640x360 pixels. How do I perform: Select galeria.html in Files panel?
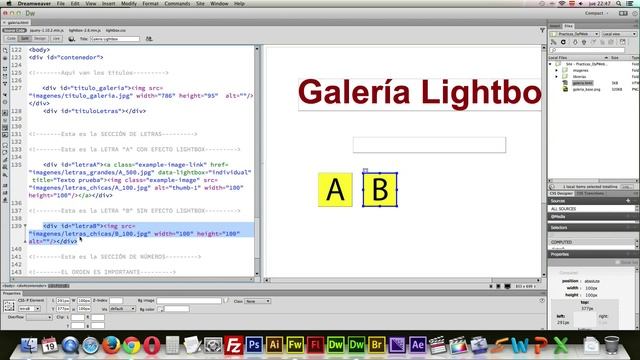[582, 83]
